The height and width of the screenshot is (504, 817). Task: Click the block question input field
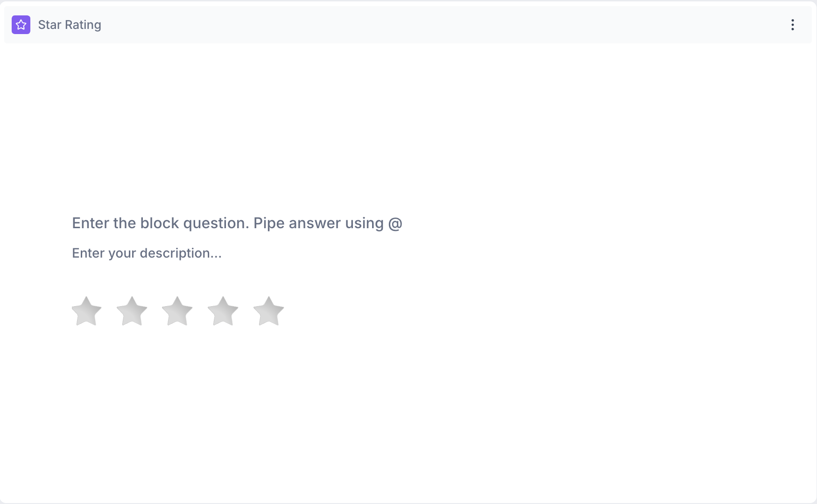tap(237, 223)
